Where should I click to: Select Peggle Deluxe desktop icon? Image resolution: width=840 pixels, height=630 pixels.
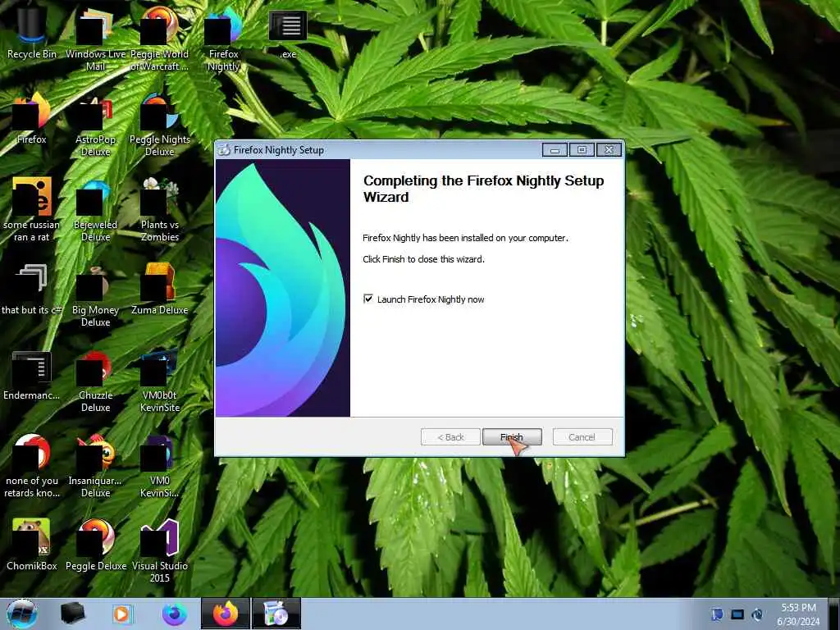[x=95, y=546]
